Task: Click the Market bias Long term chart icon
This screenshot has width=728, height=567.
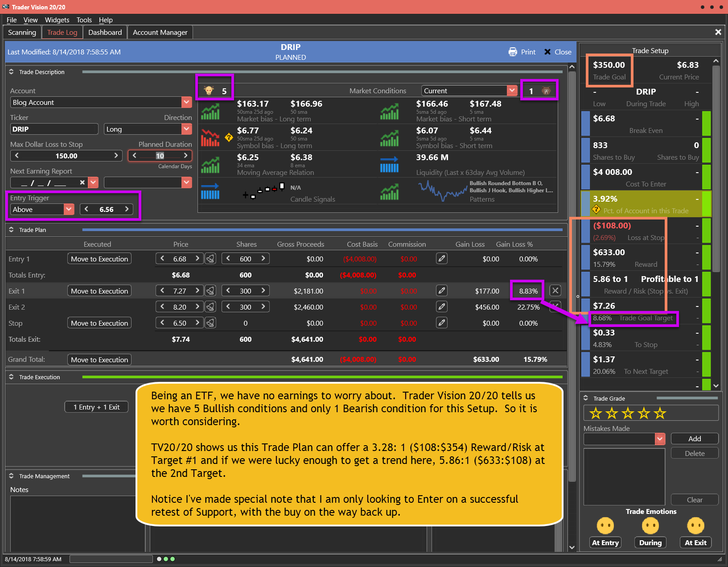Action: (210, 112)
